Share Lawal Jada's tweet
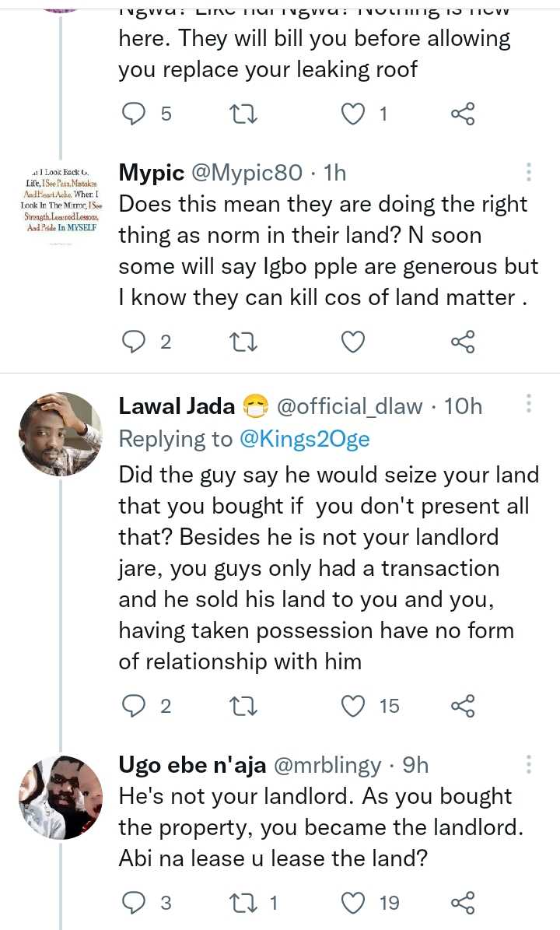The image size is (560, 930). point(463,706)
